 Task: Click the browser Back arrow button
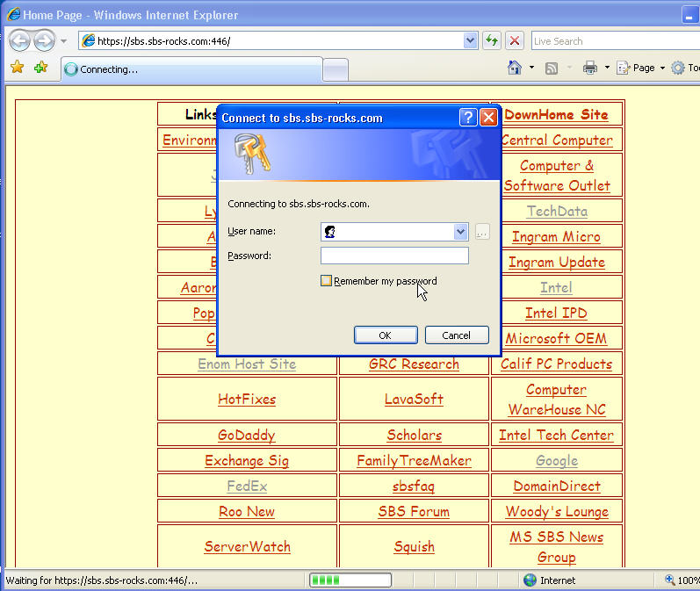[19, 41]
